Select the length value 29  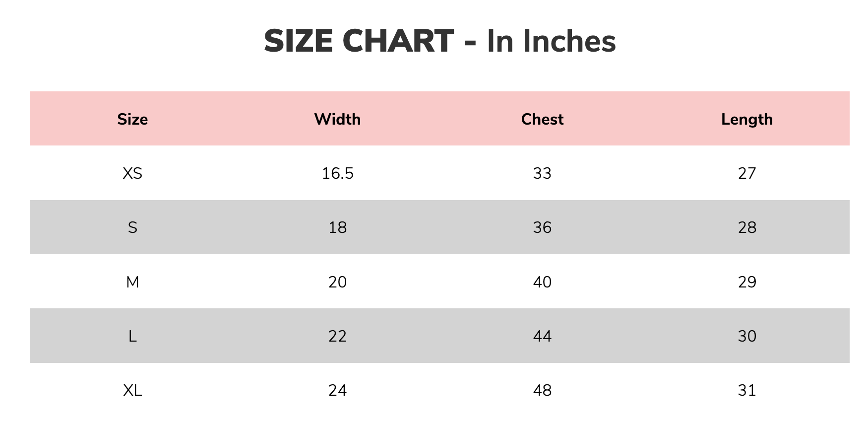click(747, 282)
